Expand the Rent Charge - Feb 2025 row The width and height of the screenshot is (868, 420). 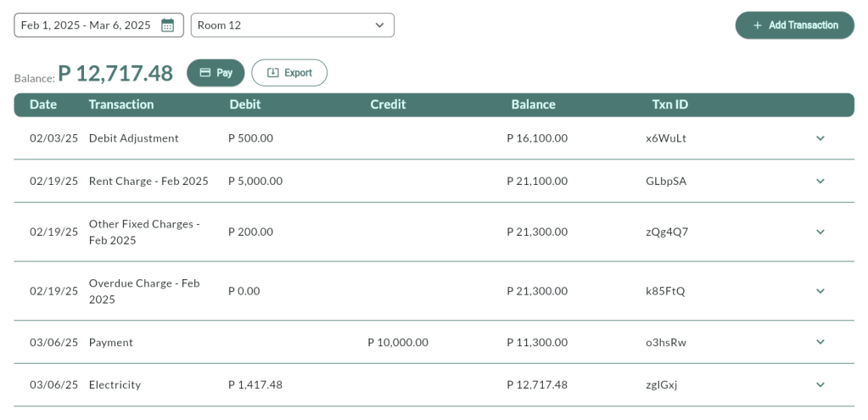[x=820, y=181]
